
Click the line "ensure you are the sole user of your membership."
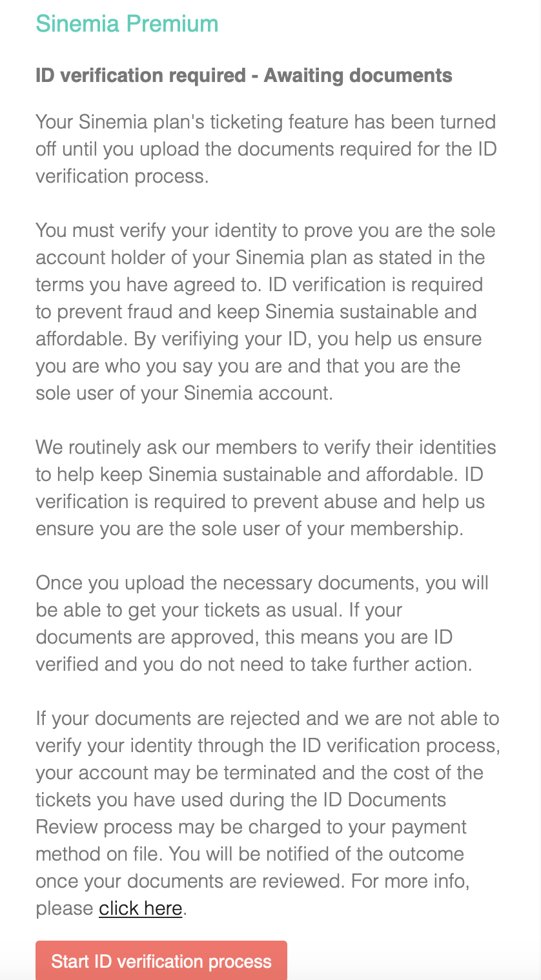coord(249,529)
